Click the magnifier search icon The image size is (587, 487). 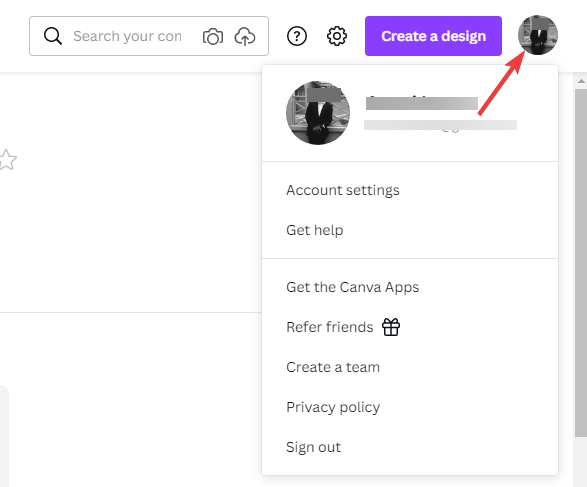click(x=52, y=36)
